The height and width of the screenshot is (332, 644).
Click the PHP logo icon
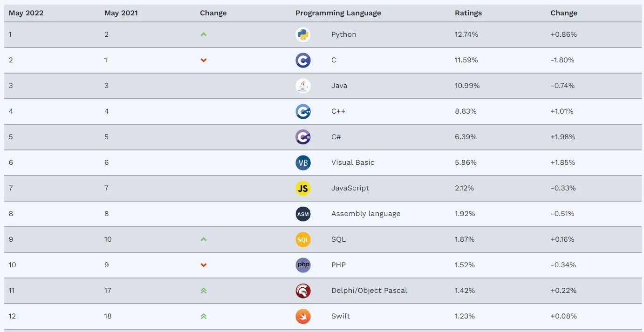pyautogui.click(x=303, y=265)
